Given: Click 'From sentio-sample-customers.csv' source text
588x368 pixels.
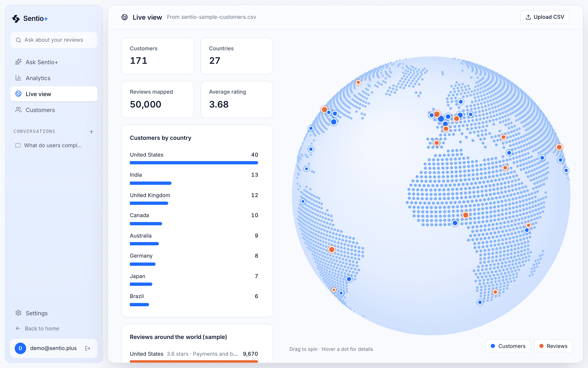Looking at the screenshot, I should [x=211, y=17].
